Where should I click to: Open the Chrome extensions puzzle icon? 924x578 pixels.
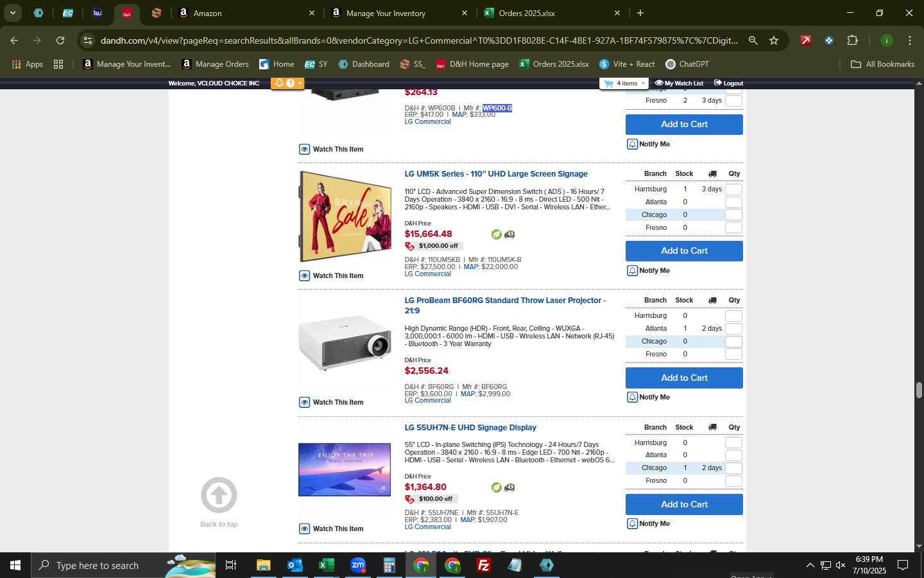click(x=852, y=40)
